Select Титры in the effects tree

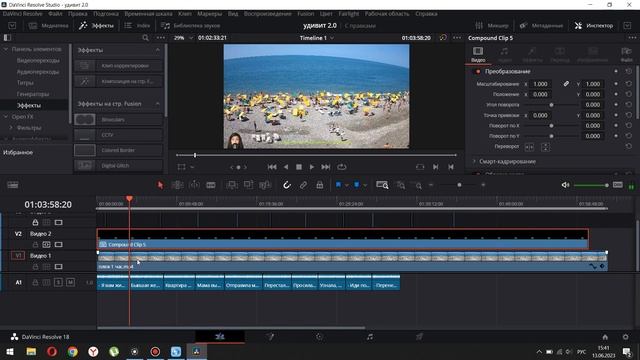point(25,83)
